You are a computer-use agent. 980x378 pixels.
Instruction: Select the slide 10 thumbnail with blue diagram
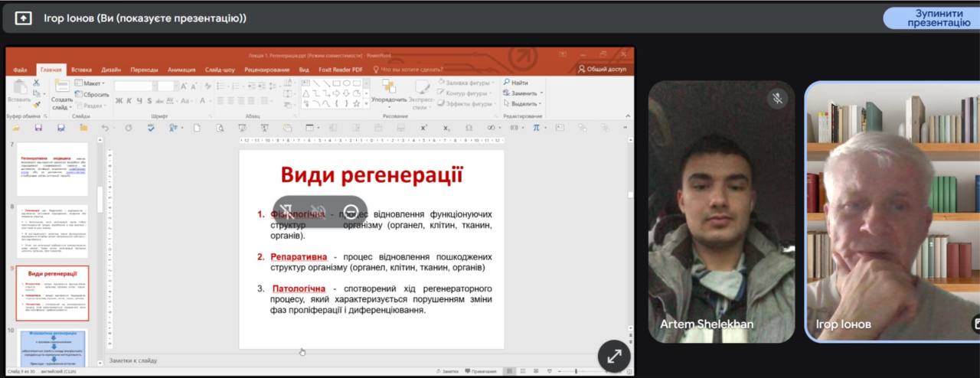tap(53, 348)
